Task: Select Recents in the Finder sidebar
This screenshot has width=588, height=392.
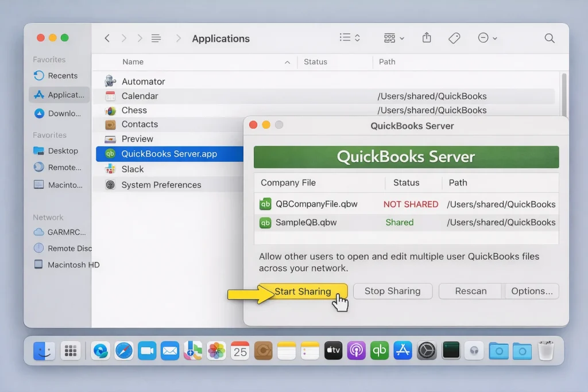Action: pos(59,76)
